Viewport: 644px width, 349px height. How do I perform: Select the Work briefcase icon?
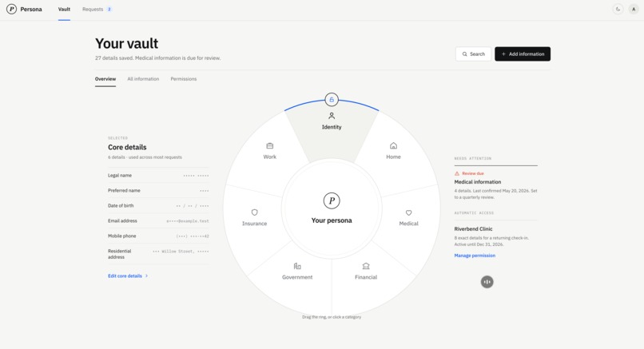click(x=270, y=146)
